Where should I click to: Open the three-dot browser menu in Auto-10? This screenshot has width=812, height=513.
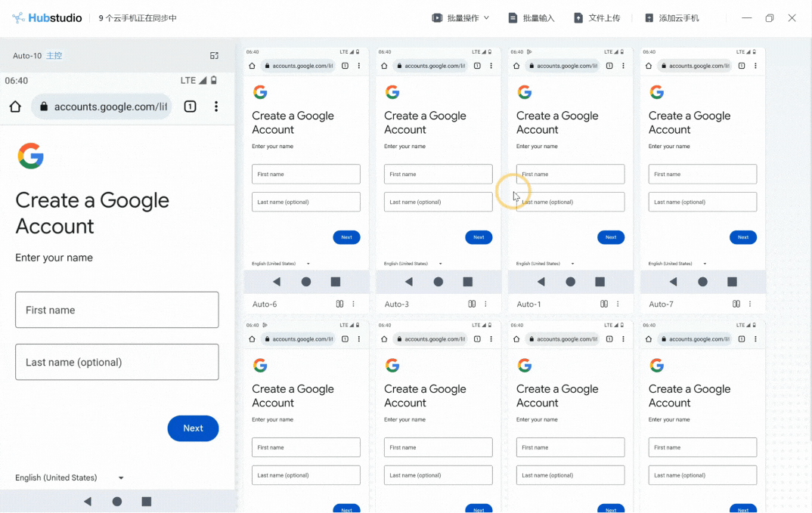point(216,107)
